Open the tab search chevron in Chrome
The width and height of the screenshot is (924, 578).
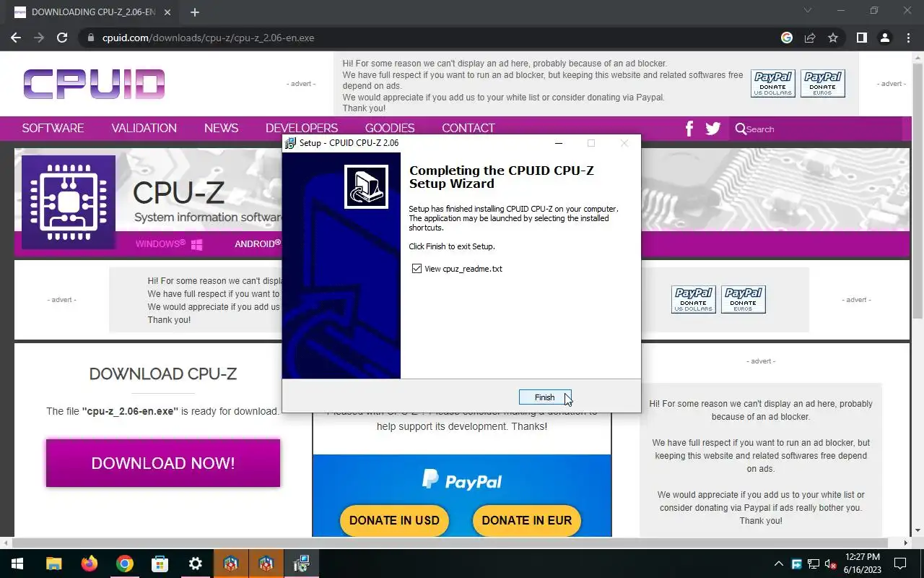(808, 11)
